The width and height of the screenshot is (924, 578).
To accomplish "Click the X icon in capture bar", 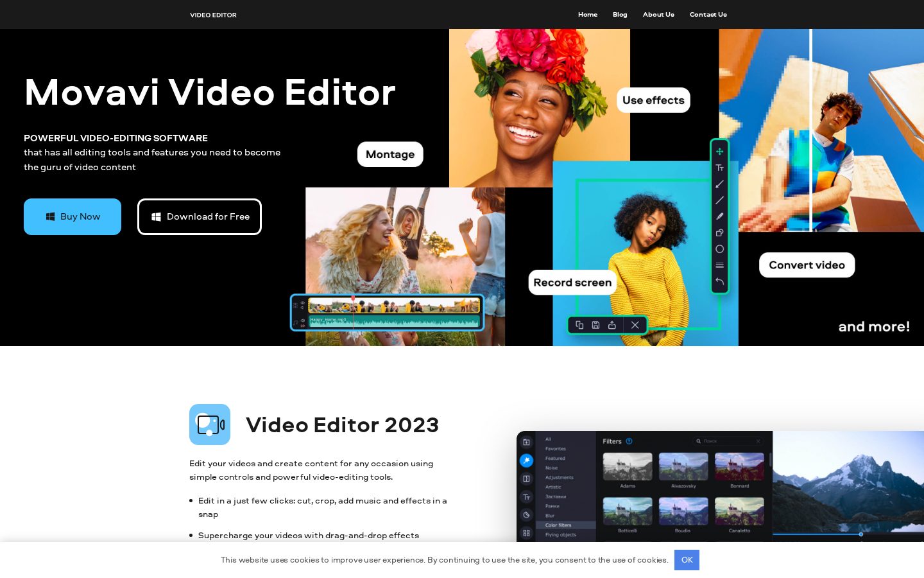I will [635, 325].
